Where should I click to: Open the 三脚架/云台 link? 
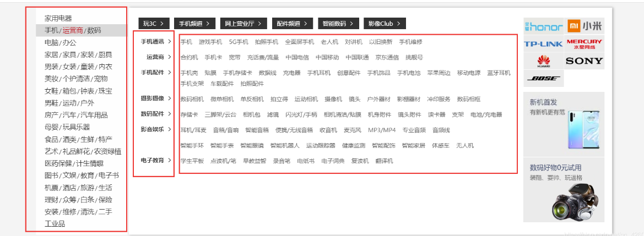click(x=220, y=115)
